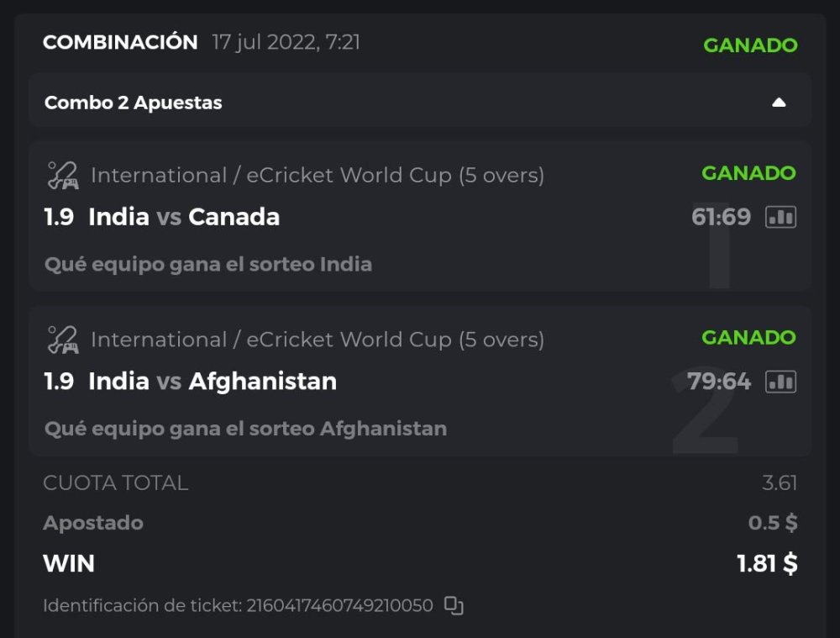Click the bet date 17 jul 2022, 7:21
Screen dimensions: 840x638
(x=286, y=42)
